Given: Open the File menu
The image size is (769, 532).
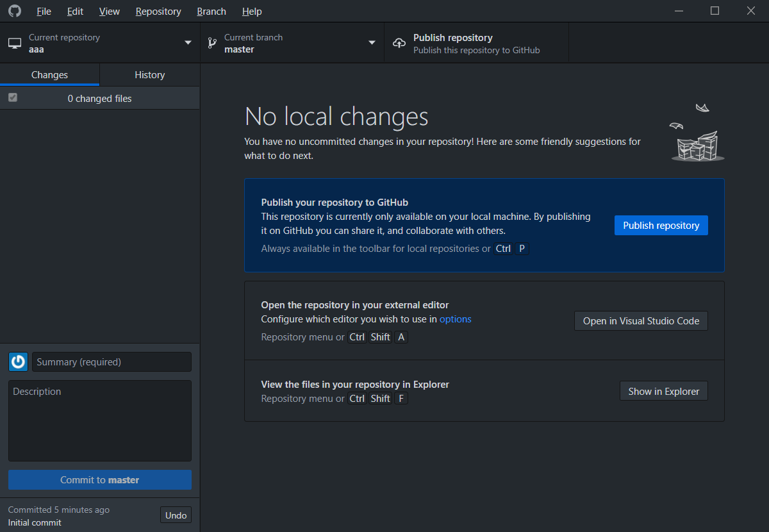Looking at the screenshot, I should [x=44, y=12].
